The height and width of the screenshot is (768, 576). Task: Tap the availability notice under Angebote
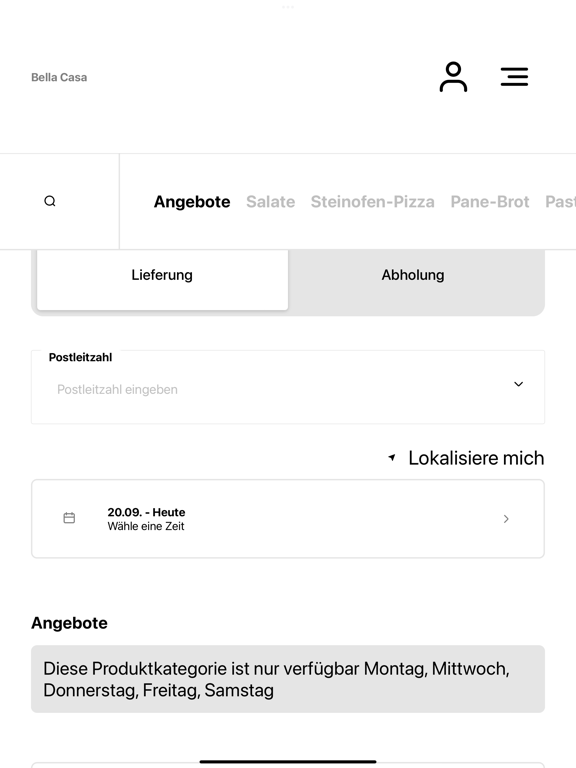pos(288,679)
